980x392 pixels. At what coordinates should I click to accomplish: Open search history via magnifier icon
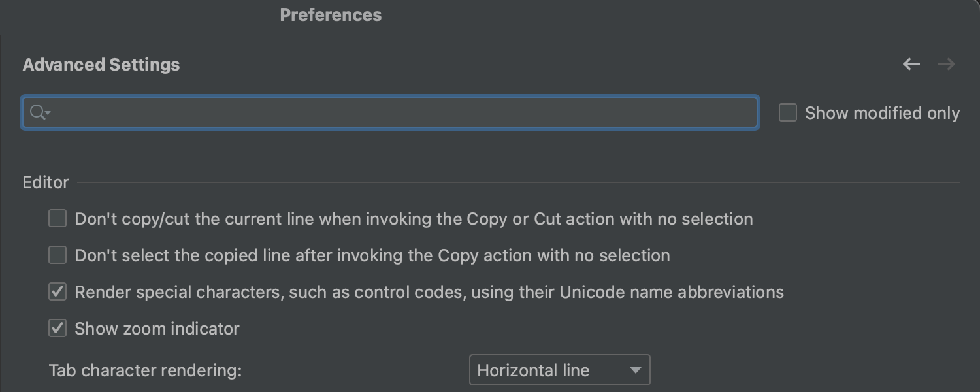(39, 113)
